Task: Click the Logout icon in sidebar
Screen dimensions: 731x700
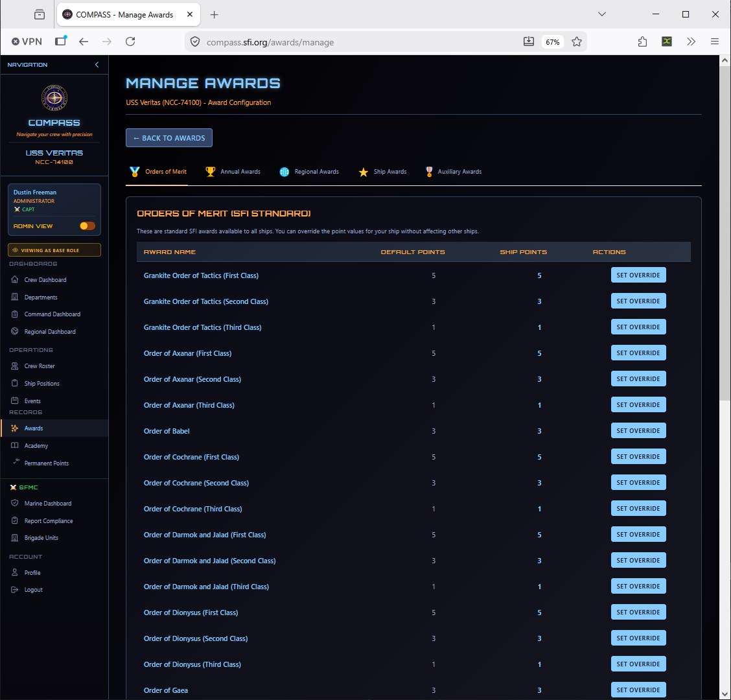Action: click(x=14, y=589)
